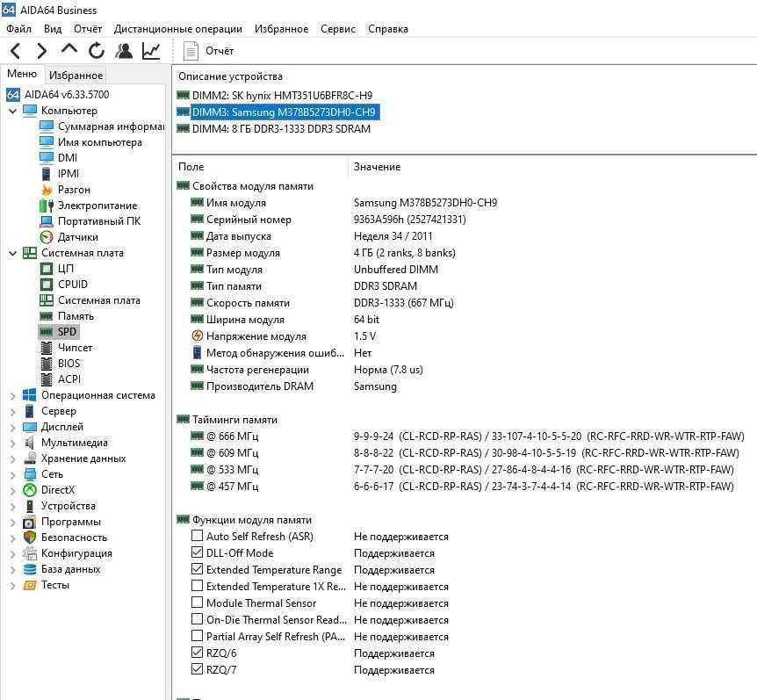Go back with the left arrow toolbar icon
The height and width of the screenshot is (700, 757).
pos(16,51)
